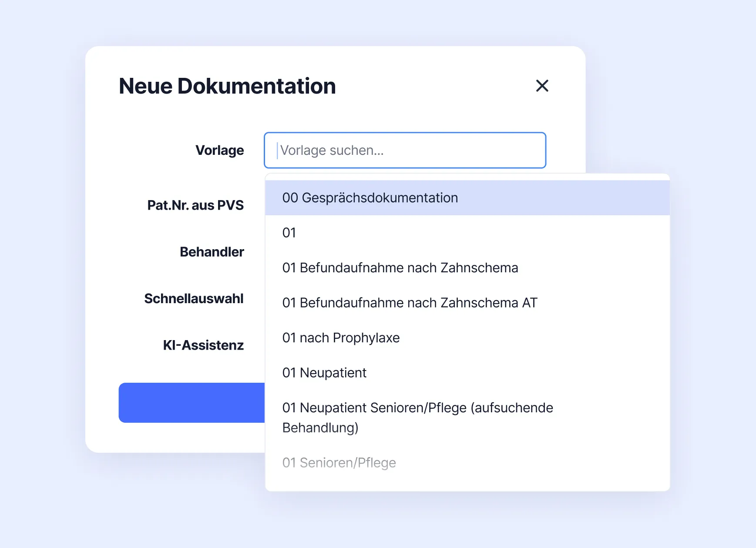Close the Neue Dokumentation dialog
Screen dimensions: 756x548
click(x=542, y=86)
